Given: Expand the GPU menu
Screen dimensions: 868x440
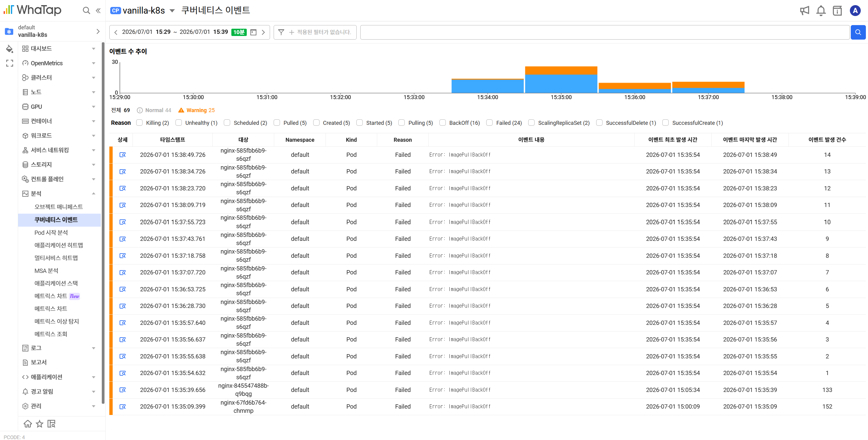Looking at the screenshot, I should coord(93,107).
